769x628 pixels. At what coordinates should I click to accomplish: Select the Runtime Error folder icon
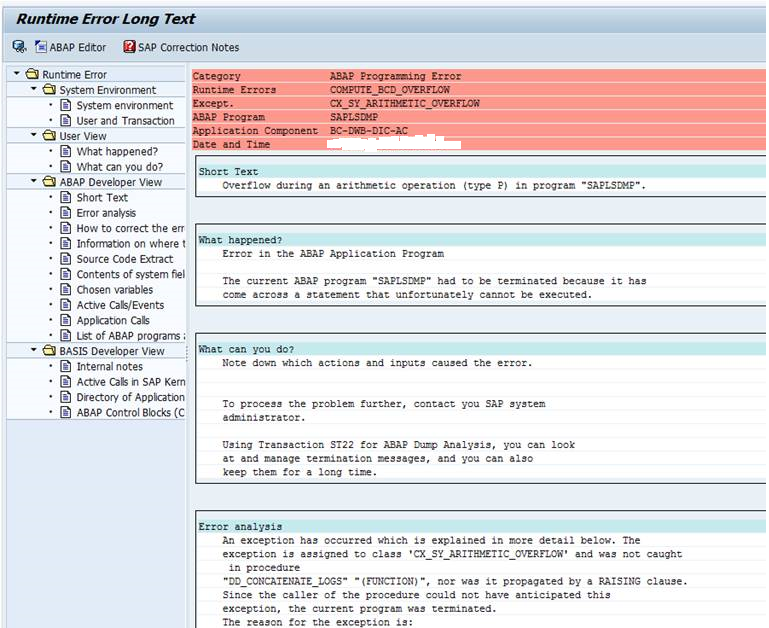click(x=32, y=74)
